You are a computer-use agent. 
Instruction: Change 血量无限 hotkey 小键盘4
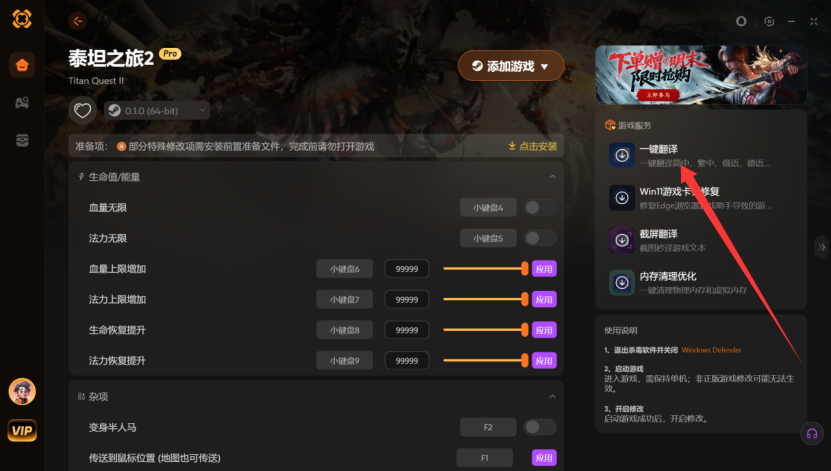[x=488, y=208]
